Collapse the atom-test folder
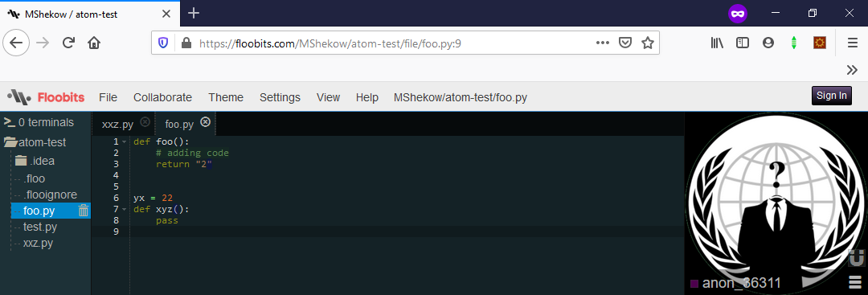Viewport: 868px width, 295px height. coord(10,142)
